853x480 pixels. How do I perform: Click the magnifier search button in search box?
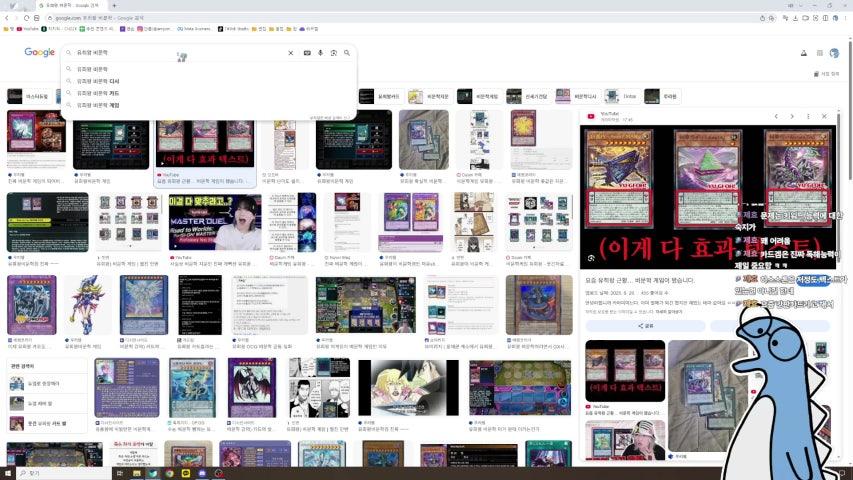click(347, 53)
